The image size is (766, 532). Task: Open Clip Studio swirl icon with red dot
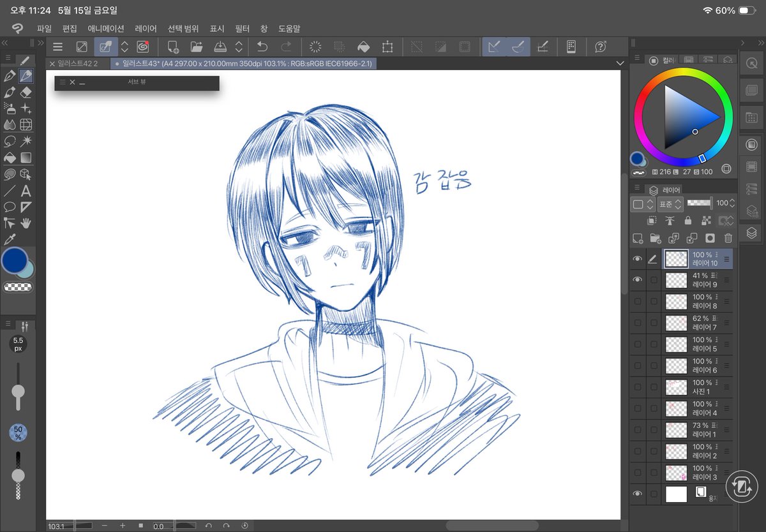[143, 47]
